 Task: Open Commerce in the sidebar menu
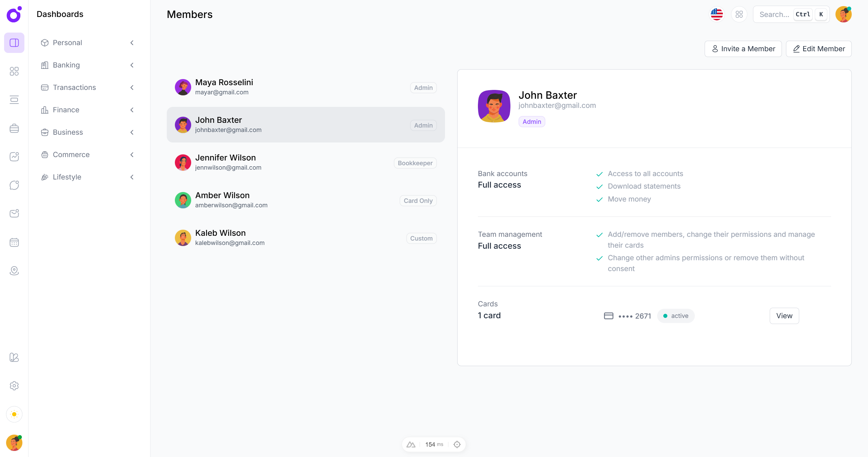71,155
